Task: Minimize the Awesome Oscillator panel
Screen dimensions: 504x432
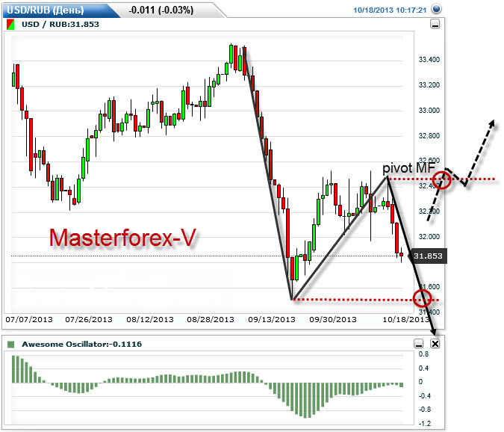Action: coord(418,344)
